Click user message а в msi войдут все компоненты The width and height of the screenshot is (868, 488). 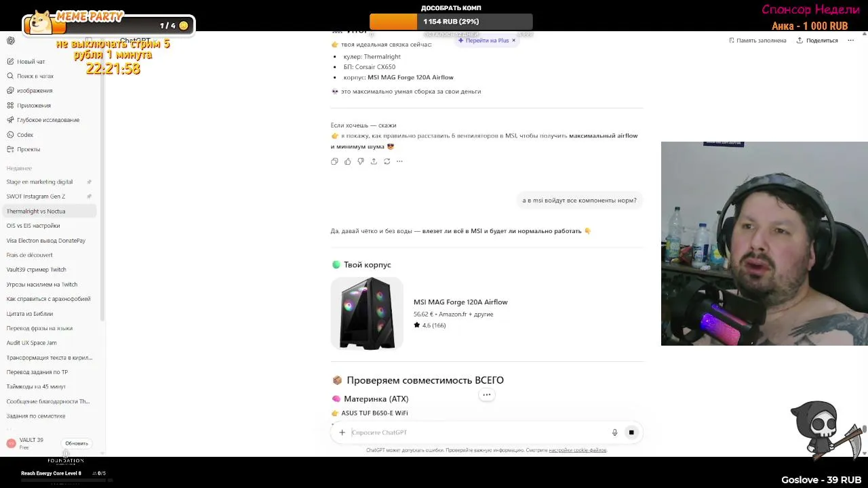pos(580,201)
